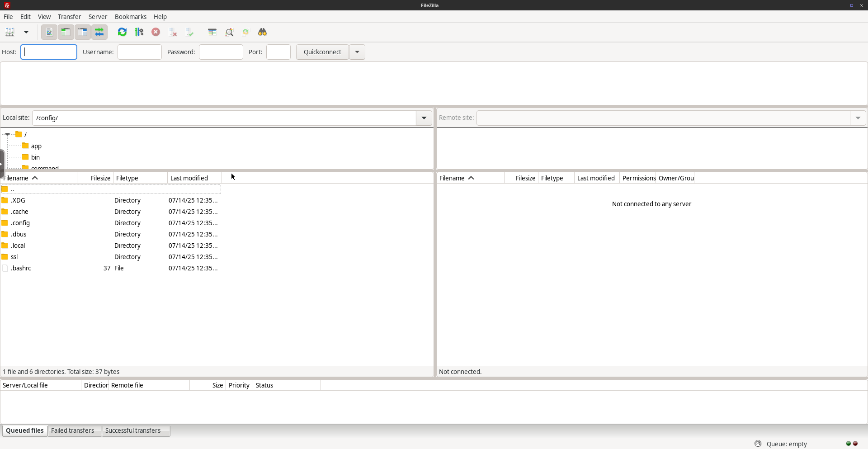Click the Quickconnect button

coord(322,52)
